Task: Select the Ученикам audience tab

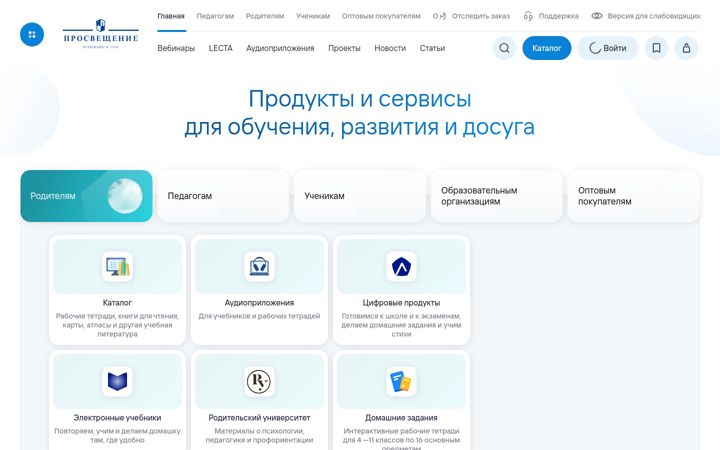Action: (x=360, y=196)
